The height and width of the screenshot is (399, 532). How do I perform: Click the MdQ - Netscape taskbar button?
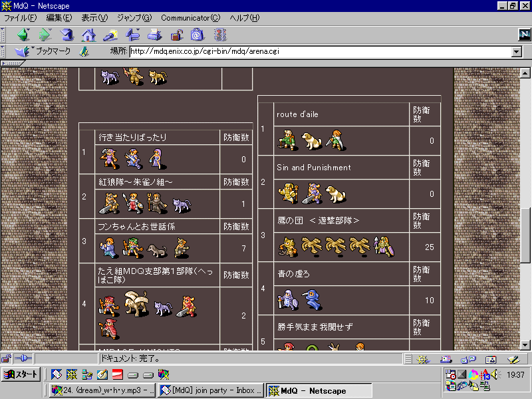point(319,390)
